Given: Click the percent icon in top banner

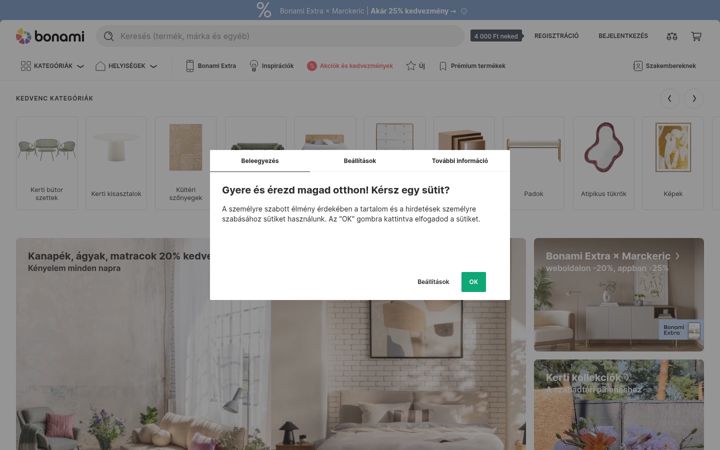Looking at the screenshot, I should (x=264, y=10).
